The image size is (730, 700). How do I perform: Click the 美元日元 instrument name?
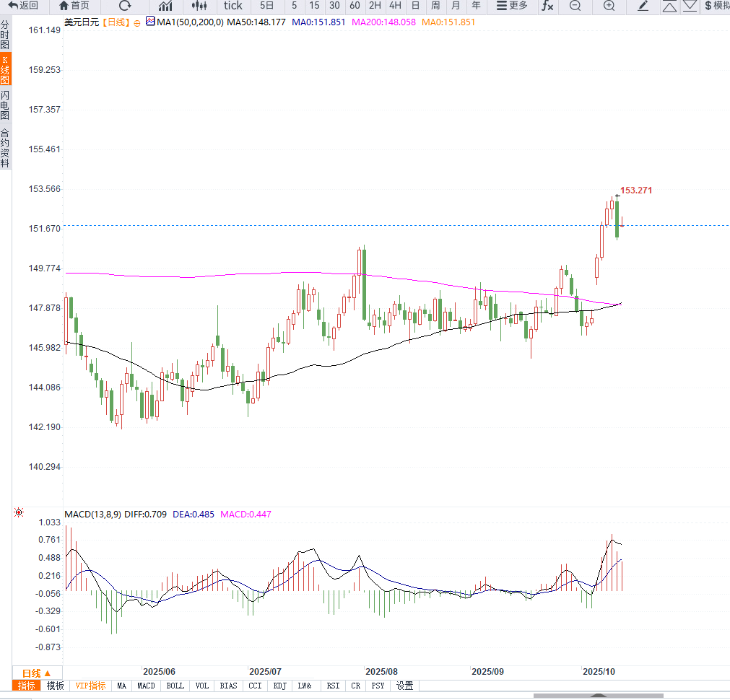click(82, 22)
